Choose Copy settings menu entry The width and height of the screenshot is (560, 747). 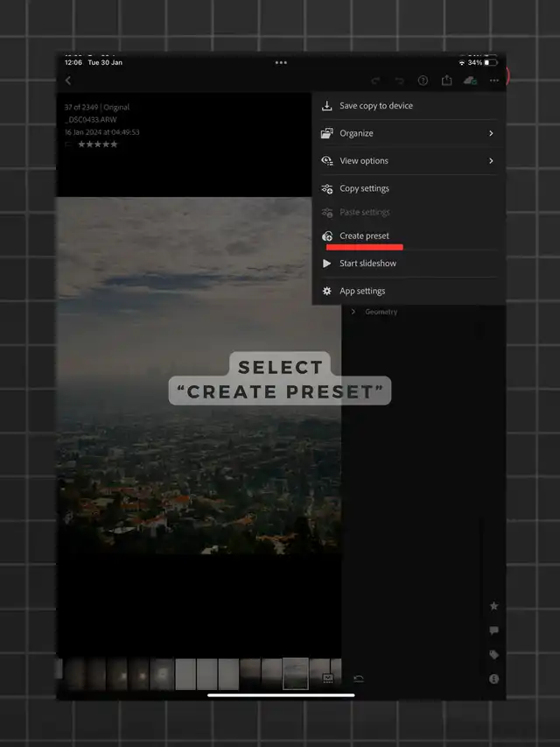[x=364, y=188]
